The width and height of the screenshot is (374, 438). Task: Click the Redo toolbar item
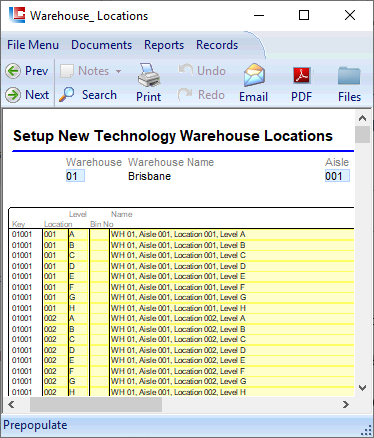pos(201,95)
